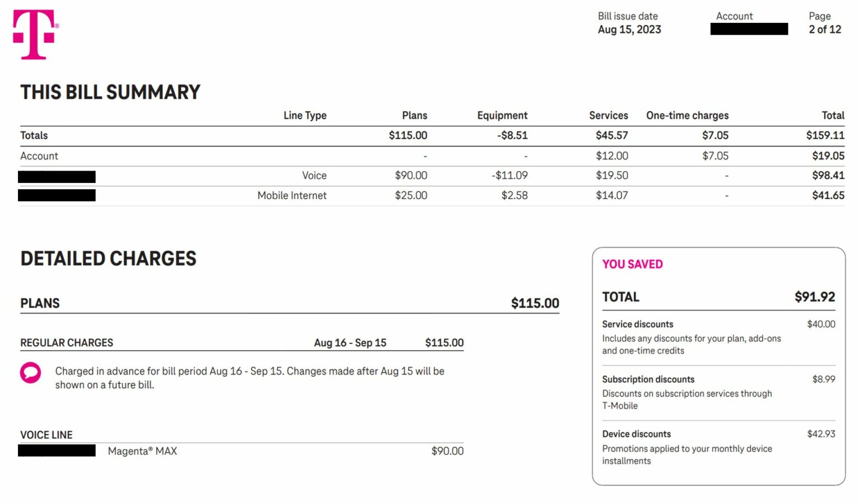Click the "YOU SAVED" panel title
Viewport: 860px width, 504px height.
pyautogui.click(x=632, y=264)
